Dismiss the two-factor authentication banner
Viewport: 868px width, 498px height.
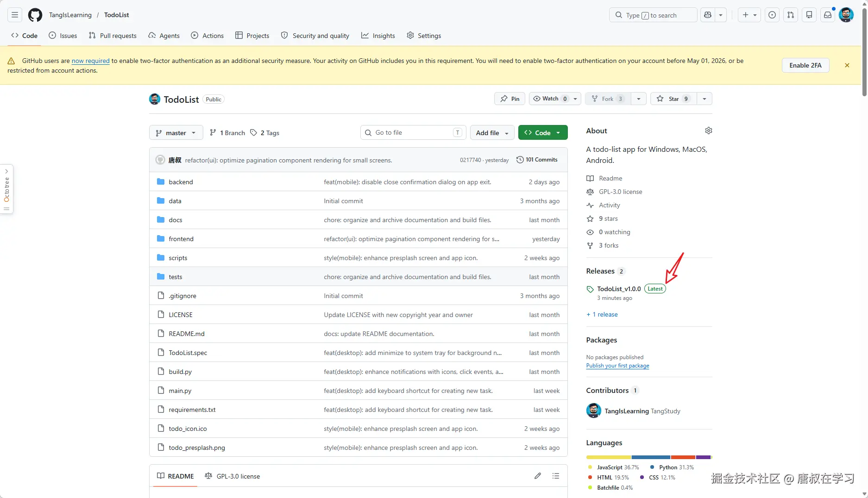[x=847, y=65]
